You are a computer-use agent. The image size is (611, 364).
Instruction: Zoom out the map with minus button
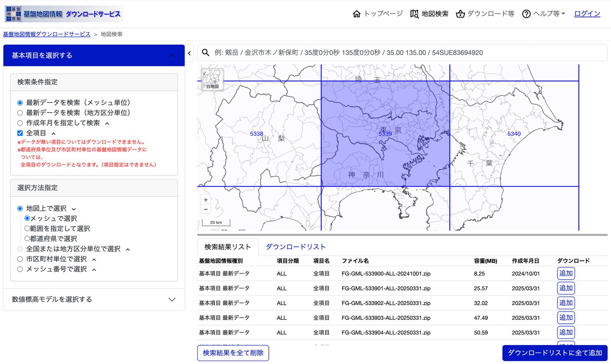point(205,209)
